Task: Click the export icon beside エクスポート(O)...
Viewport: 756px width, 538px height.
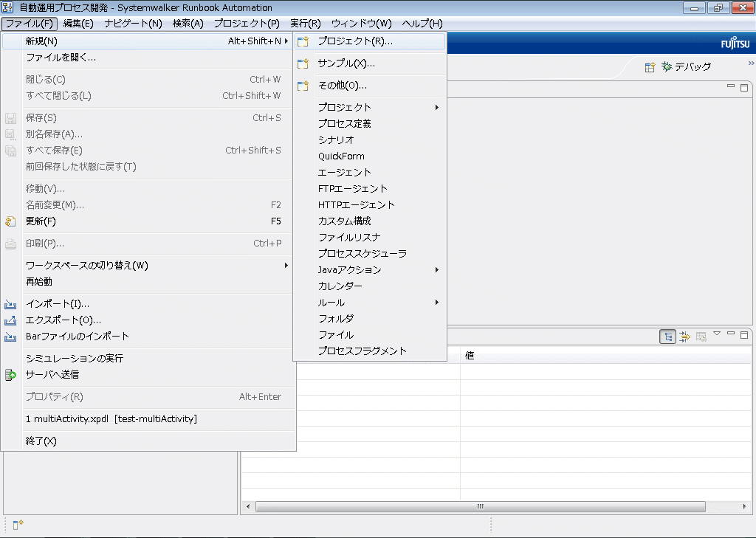Action: tap(10, 320)
